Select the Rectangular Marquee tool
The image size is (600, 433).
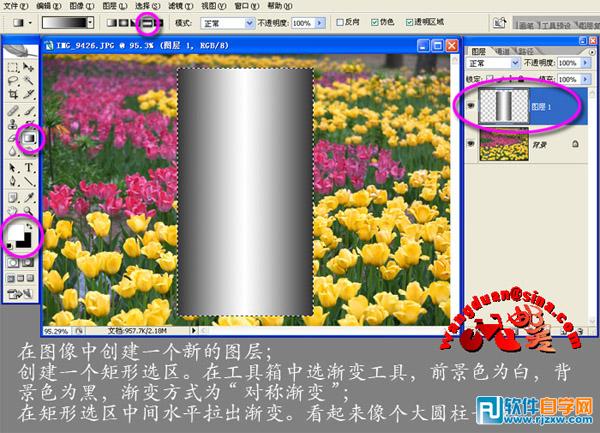[13, 68]
